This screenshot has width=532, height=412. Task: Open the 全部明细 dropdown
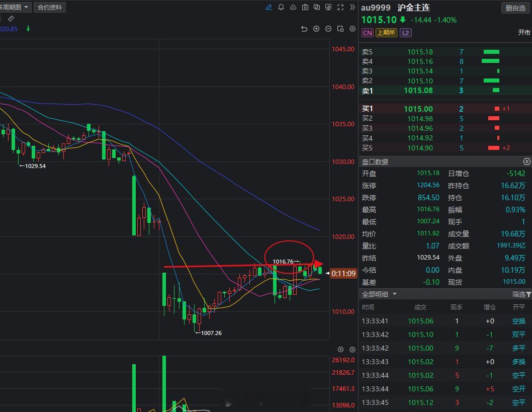click(376, 294)
